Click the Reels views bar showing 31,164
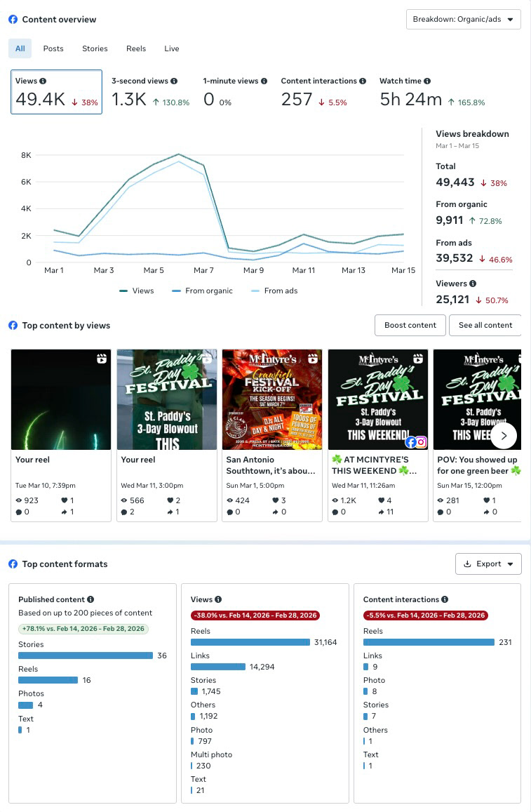531x812 pixels. click(x=250, y=642)
